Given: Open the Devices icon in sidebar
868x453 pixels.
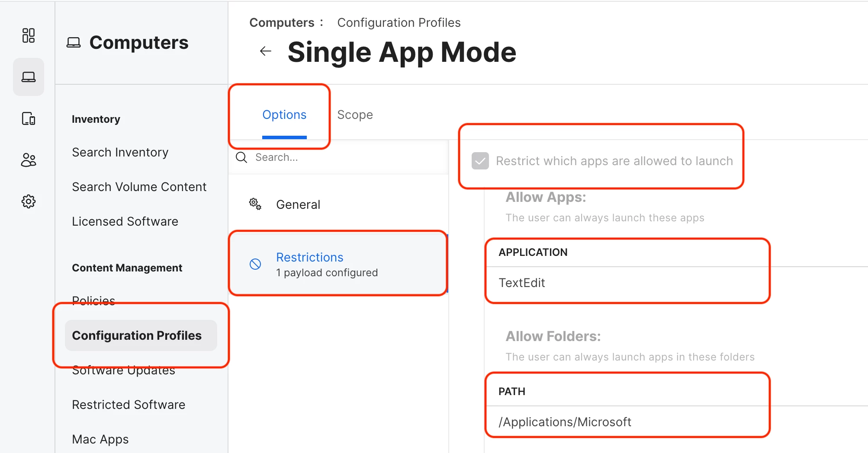Looking at the screenshot, I should 29,118.
